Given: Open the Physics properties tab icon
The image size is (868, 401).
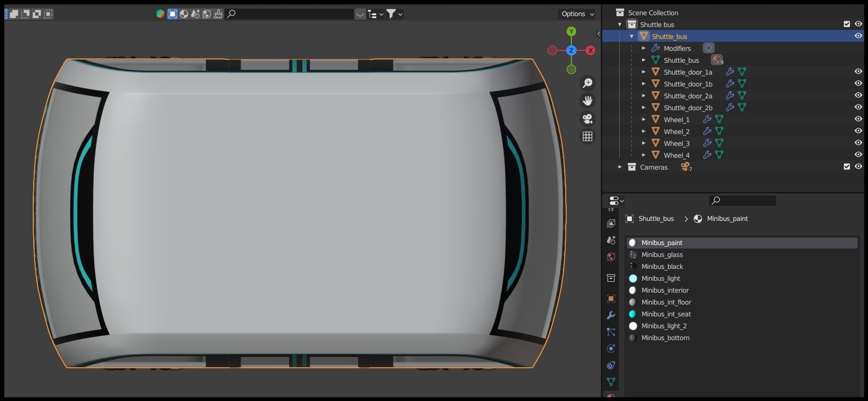Looking at the screenshot, I should point(611,349).
